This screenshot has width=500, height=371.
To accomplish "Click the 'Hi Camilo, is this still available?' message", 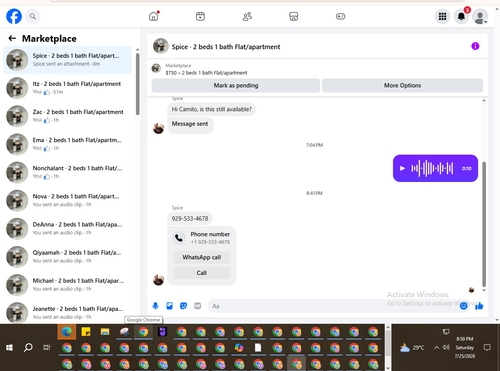I will coord(212,109).
